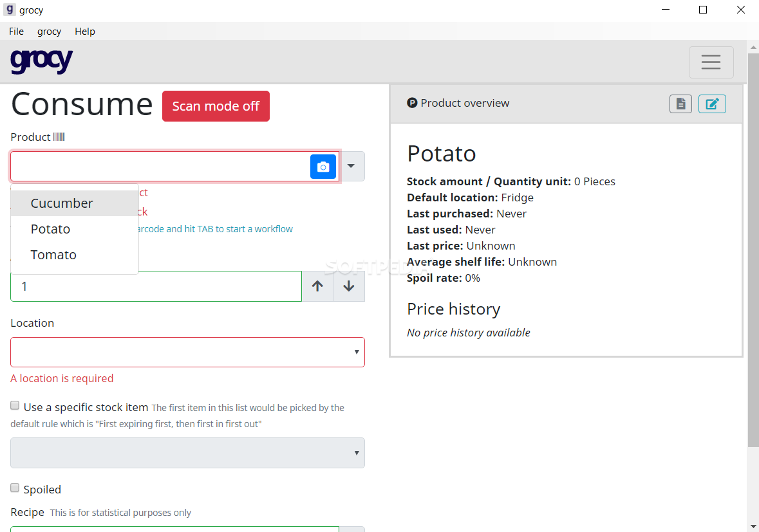Open the Location dropdown
This screenshot has width=759, height=532.
(187, 352)
